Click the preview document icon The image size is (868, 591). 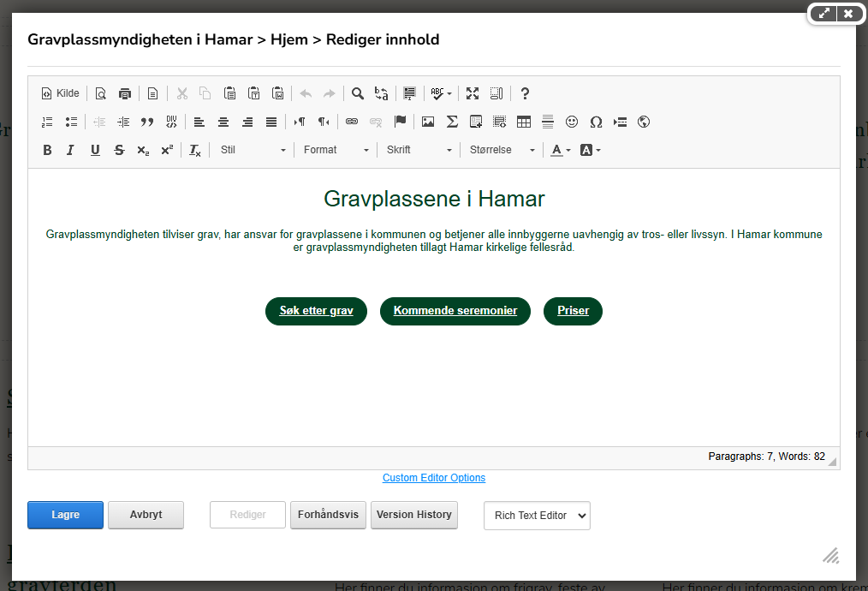(100, 93)
